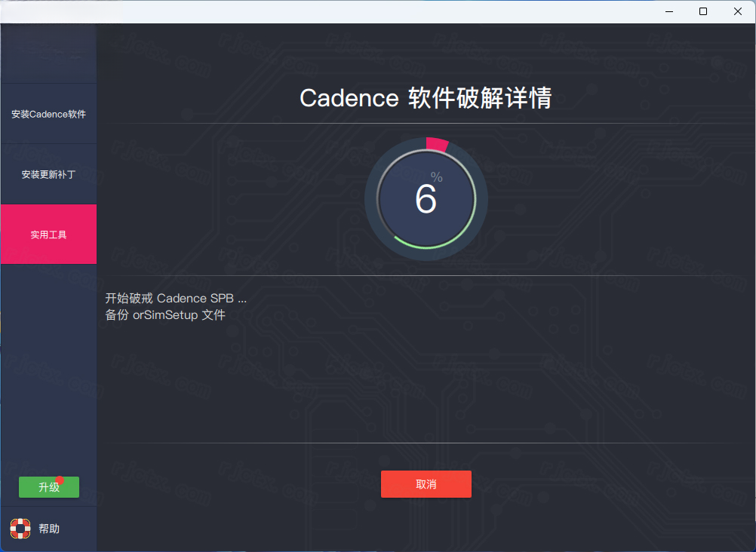Click the circular 6% progress indicator
756x552 pixels.
click(x=426, y=199)
